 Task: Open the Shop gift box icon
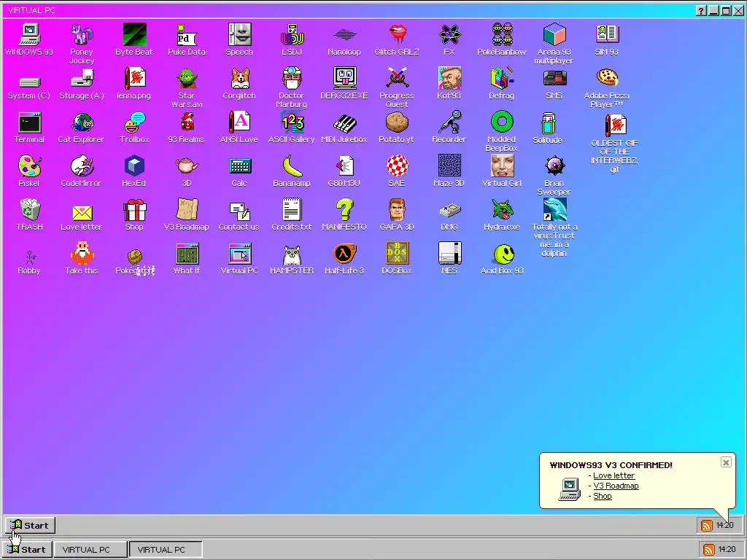click(x=134, y=210)
